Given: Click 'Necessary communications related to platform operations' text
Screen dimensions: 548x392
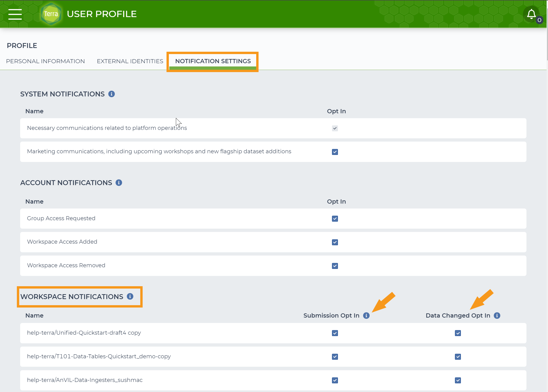Looking at the screenshot, I should pyautogui.click(x=107, y=128).
